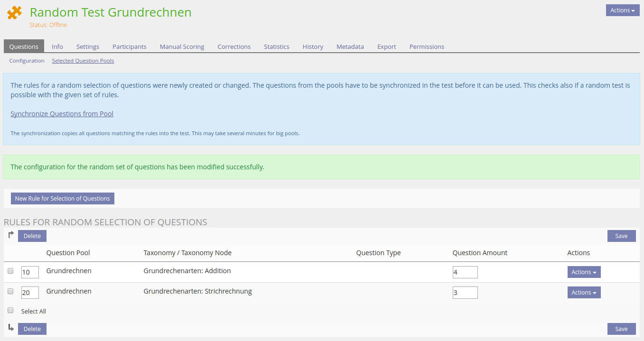Open the Participants tab
The width and height of the screenshot is (644, 341).
129,46
